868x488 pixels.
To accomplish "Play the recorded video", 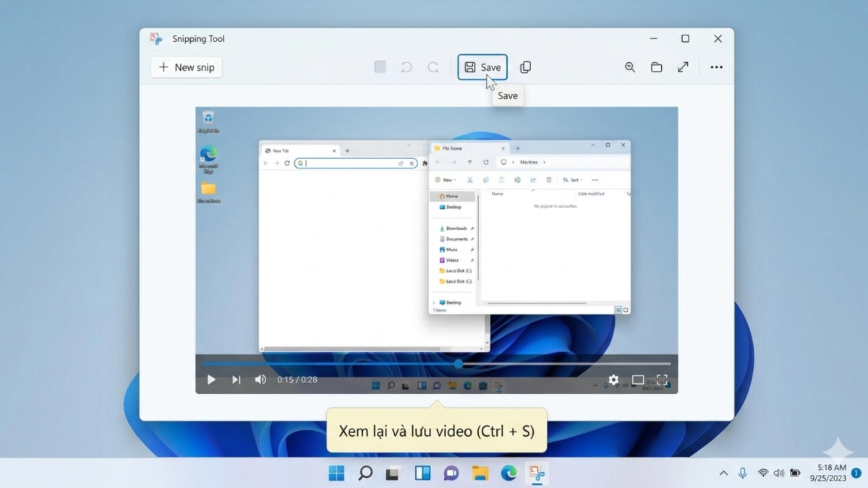I will point(210,379).
